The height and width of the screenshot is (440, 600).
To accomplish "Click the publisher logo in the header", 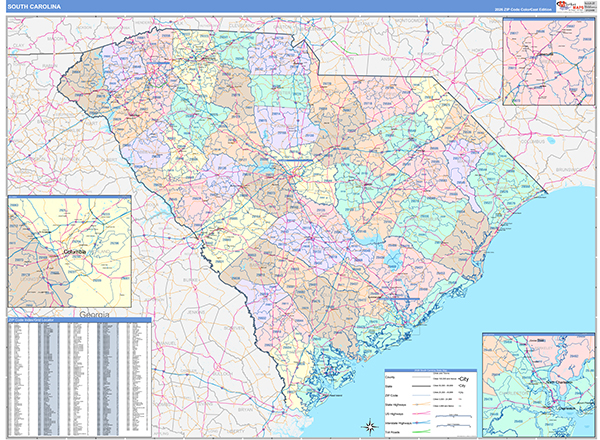I will pos(566,6).
